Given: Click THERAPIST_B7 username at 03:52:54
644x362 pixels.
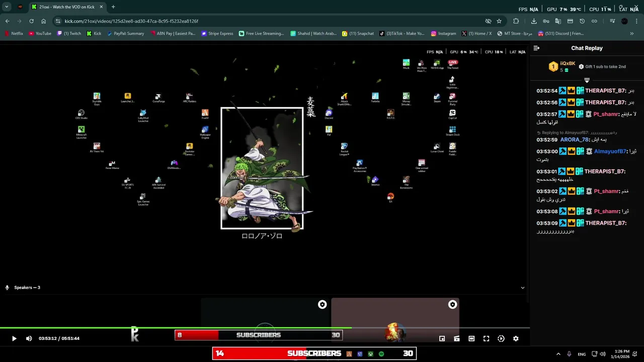Looking at the screenshot, I should 605,91.
